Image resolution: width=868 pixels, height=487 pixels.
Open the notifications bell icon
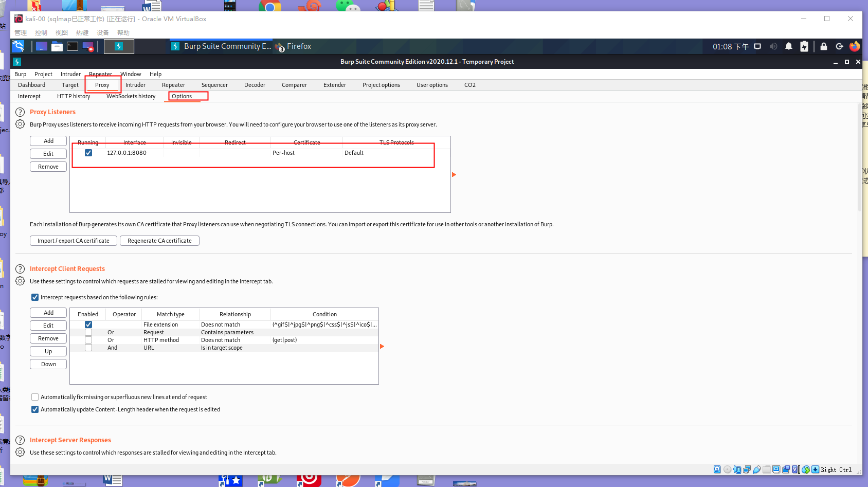pos(789,46)
